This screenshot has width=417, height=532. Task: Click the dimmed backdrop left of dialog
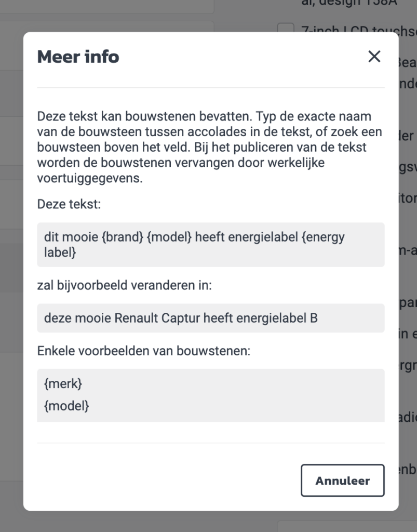[x=10, y=260]
